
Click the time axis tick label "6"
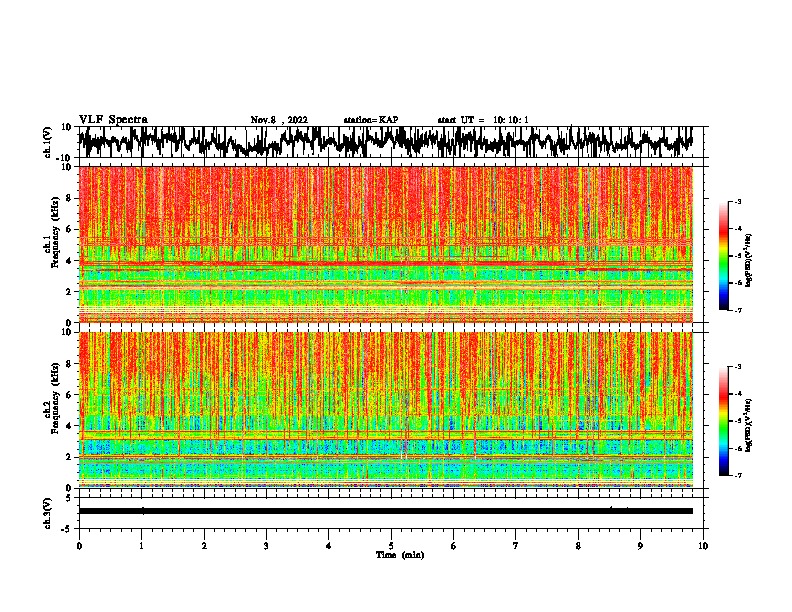[454, 546]
